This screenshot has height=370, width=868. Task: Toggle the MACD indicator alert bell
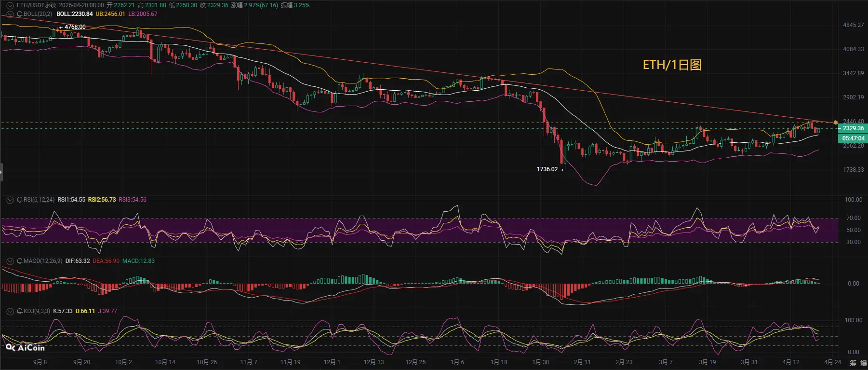pyautogui.click(x=20, y=261)
